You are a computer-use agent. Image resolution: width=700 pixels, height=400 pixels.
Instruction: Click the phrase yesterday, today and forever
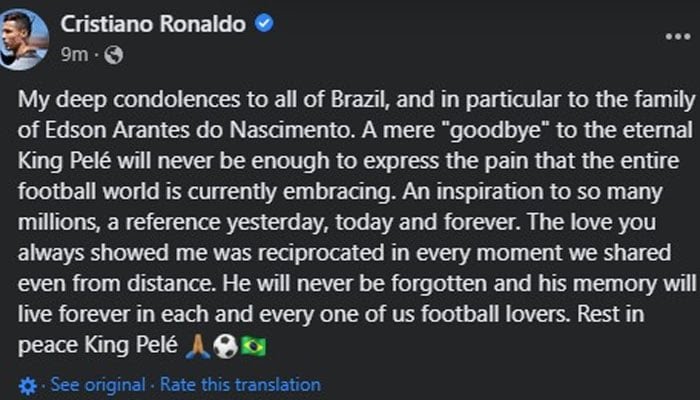coord(373,223)
